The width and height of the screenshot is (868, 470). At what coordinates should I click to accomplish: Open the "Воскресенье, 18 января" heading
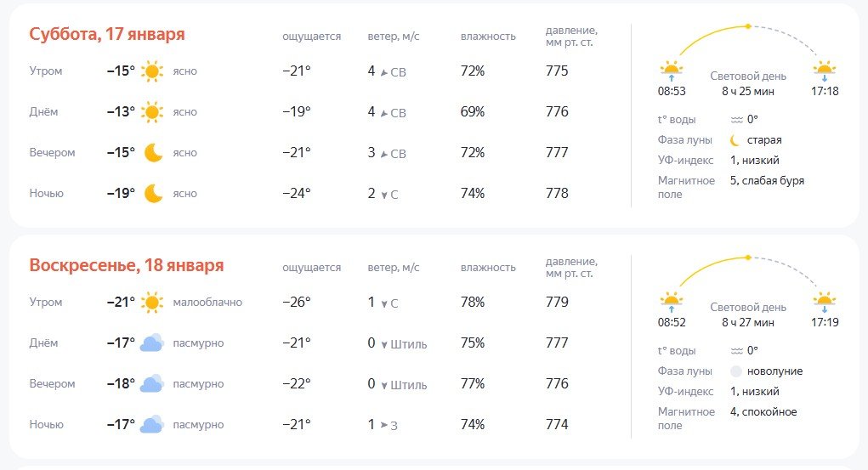click(127, 266)
